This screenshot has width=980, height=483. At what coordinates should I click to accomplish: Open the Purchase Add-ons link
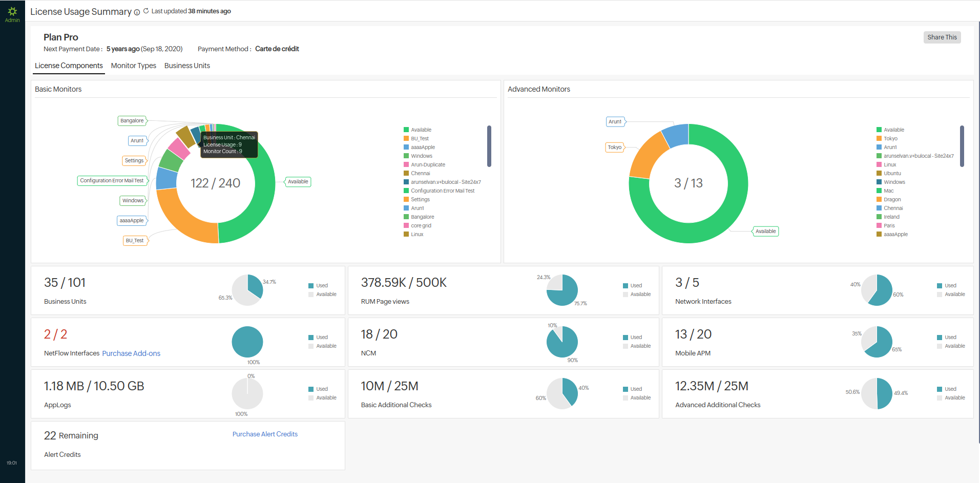131,353
